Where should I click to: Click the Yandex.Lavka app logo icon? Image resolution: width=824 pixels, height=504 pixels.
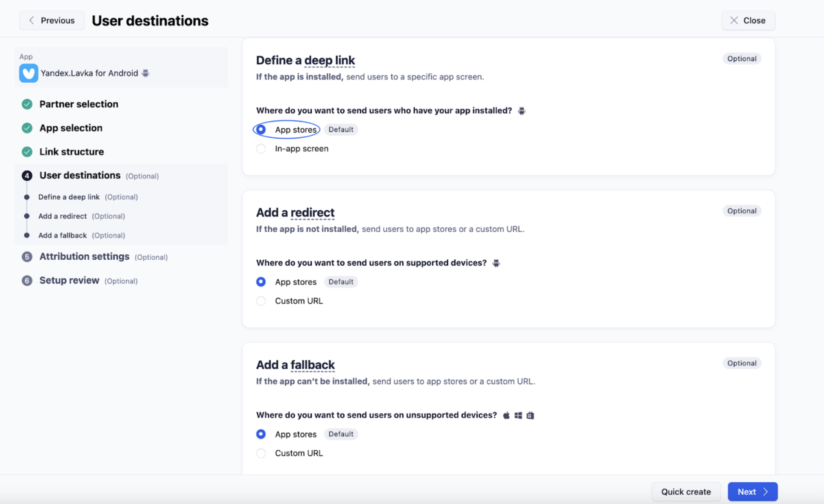click(x=29, y=73)
